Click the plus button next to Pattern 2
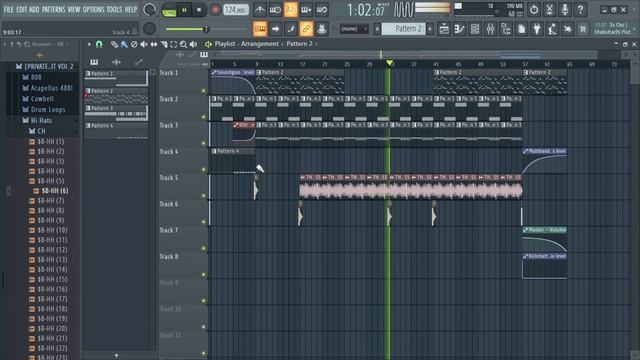The width and height of the screenshot is (640, 360). coord(430,29)
